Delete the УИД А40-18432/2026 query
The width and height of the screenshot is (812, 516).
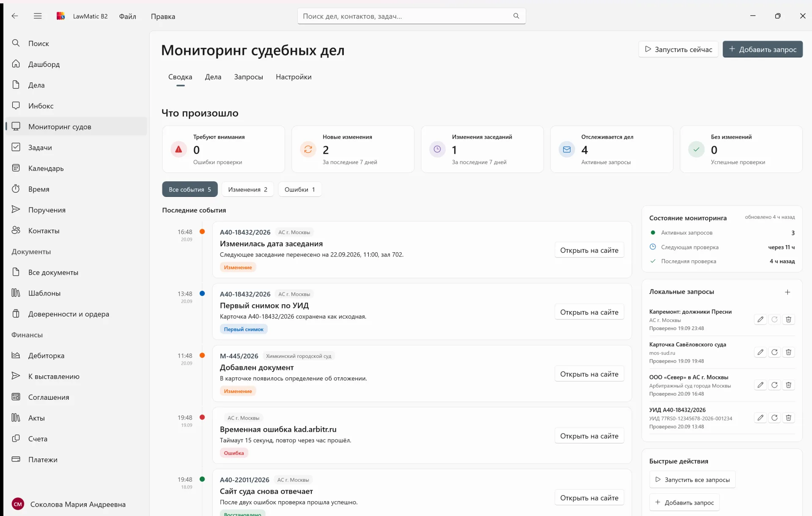788,418
